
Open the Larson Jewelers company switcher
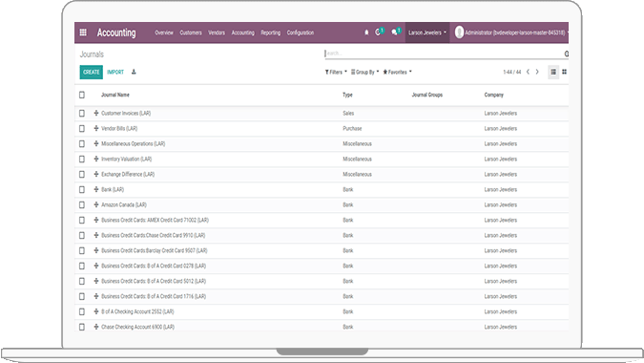coord(427,32)
